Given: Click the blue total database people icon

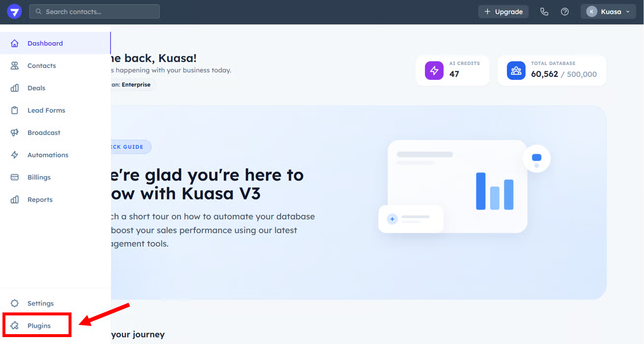Looking at the screenshot, I should (516, 70).
